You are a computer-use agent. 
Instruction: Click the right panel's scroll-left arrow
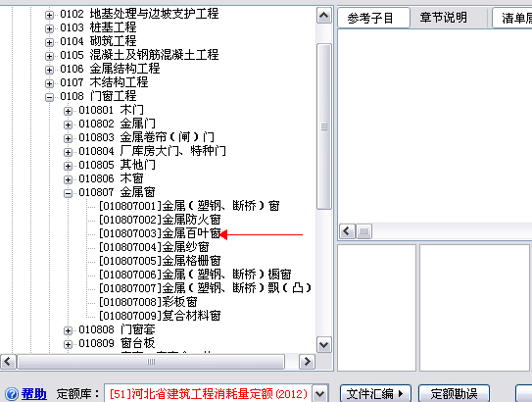click(347, 231)
